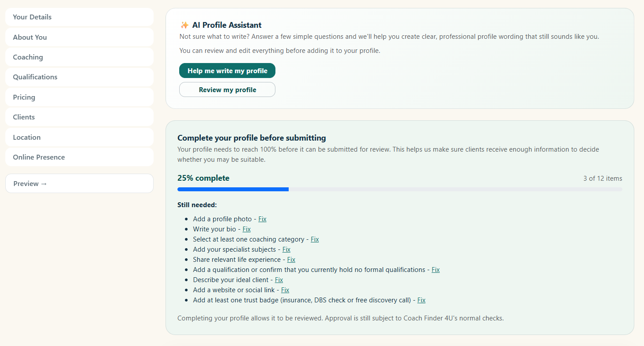Open the Clients sidebar item
The image size is (644, 346).
tap(79, 117)
